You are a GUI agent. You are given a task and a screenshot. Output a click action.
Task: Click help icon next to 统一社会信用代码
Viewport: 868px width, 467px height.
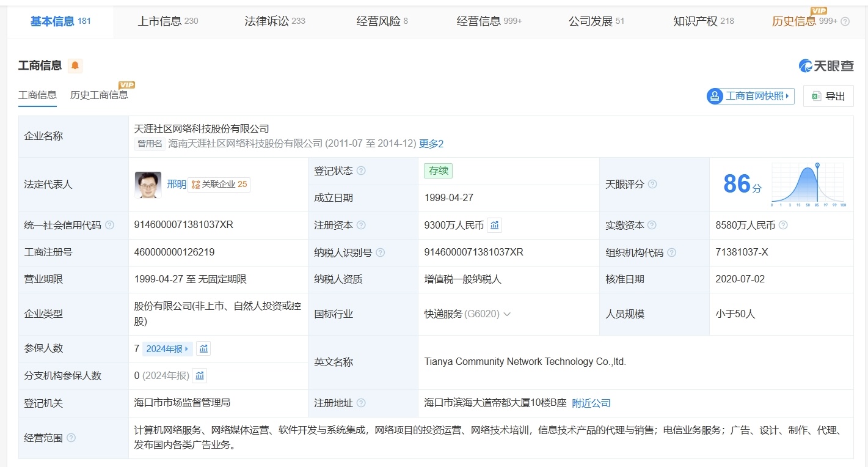click(x=110, y=225)
